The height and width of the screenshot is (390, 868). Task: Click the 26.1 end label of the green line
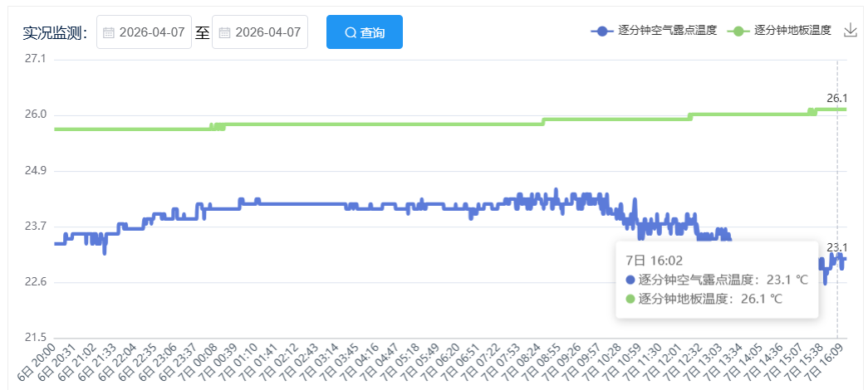[x=836, y=99]
